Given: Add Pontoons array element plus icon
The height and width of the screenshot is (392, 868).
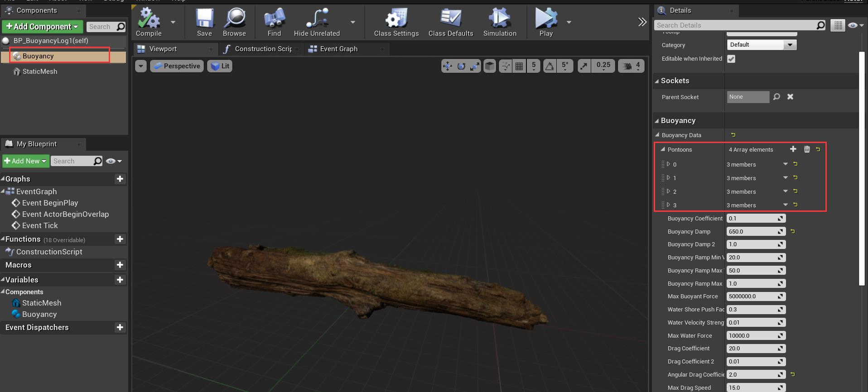Looking at the screenshot, I should point(793,149).
